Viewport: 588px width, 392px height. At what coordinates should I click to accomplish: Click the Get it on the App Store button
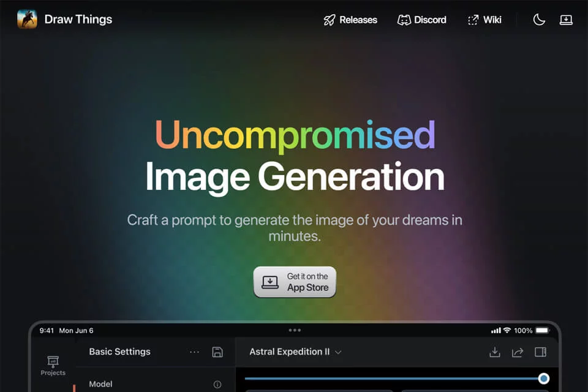295,282
